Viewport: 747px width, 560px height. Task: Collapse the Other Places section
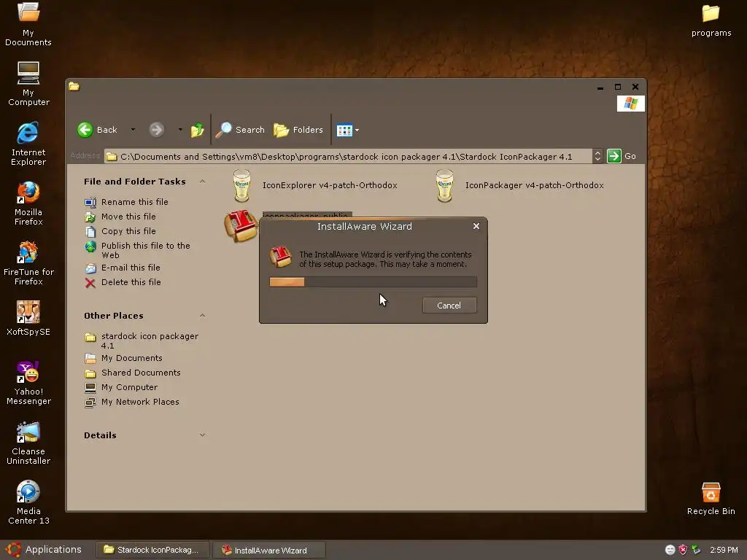(x=203, y=316)
